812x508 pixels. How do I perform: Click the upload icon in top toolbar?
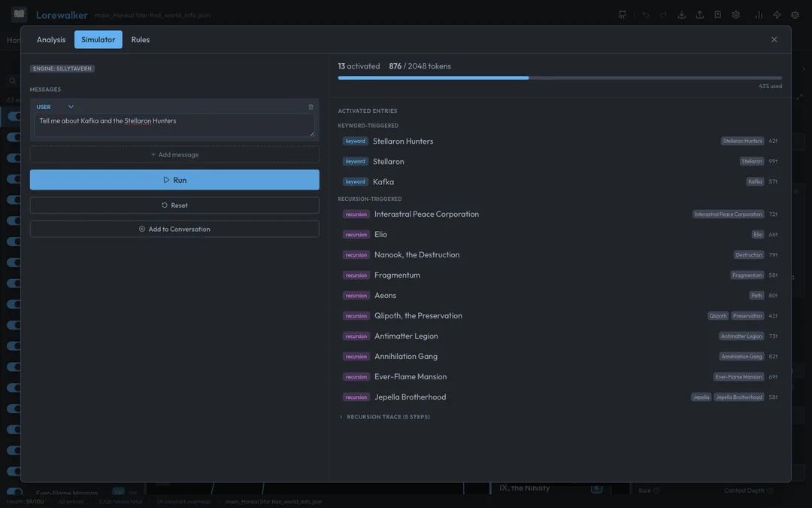pyautogui.click(x=699, y=15)
